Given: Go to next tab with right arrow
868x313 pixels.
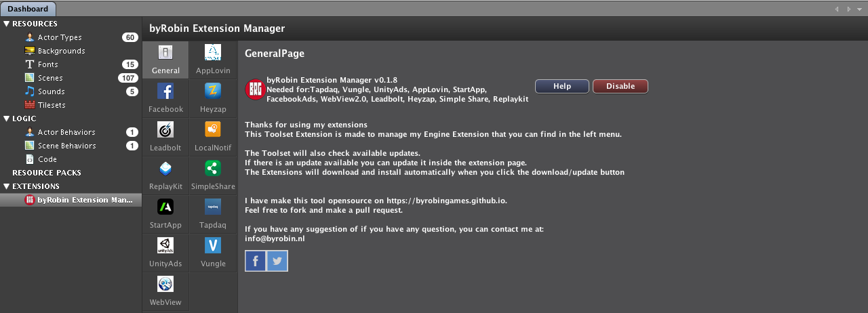Looking at the screenshot, I should click(848, 9).
